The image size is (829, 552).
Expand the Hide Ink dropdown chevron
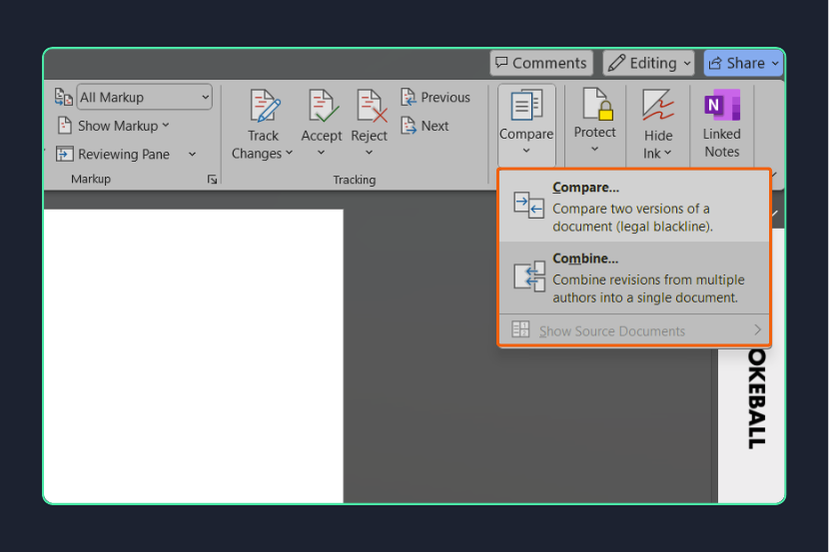[668, 153]
